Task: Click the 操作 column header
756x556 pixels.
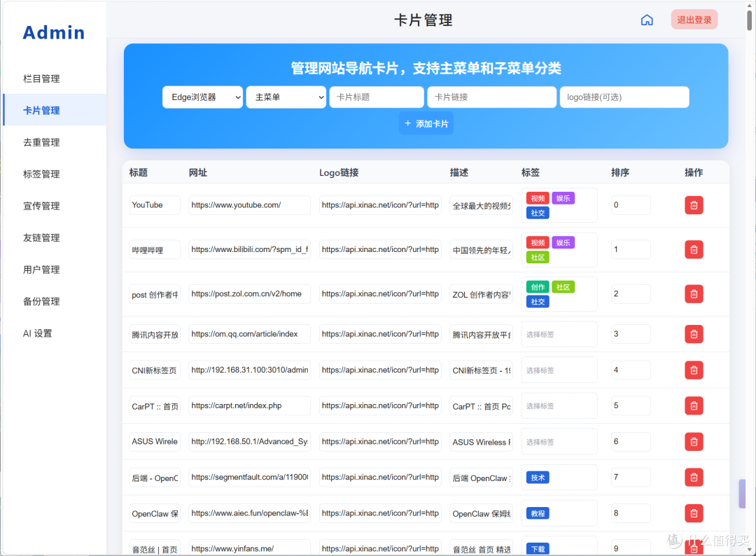Action: coord(694,173)
